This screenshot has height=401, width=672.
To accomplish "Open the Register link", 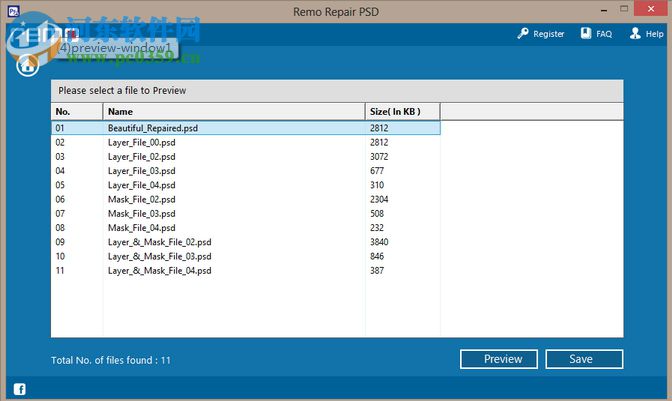I will 549,34.
